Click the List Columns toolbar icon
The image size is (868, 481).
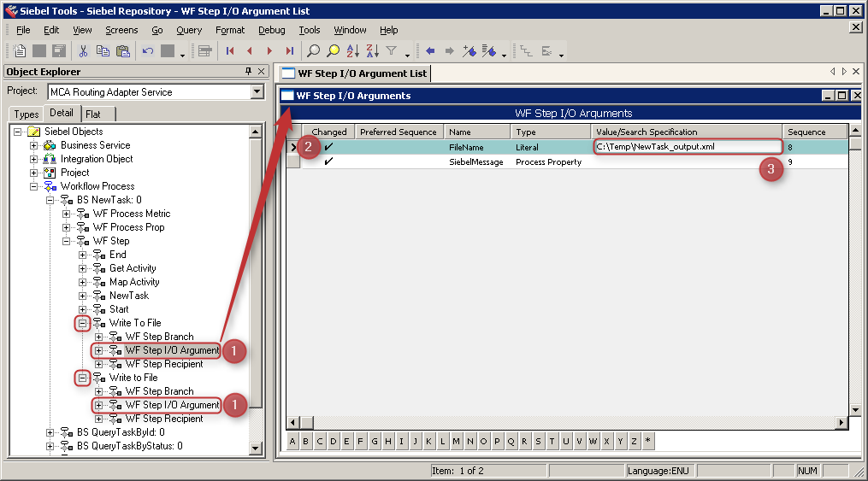pyautogui.click(x=205, y=51)
